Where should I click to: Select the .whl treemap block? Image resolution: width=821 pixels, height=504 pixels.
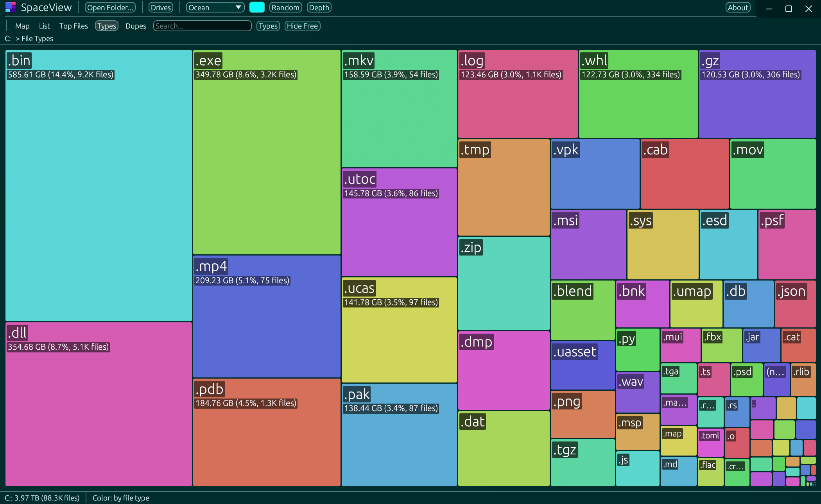coord(638,94)
